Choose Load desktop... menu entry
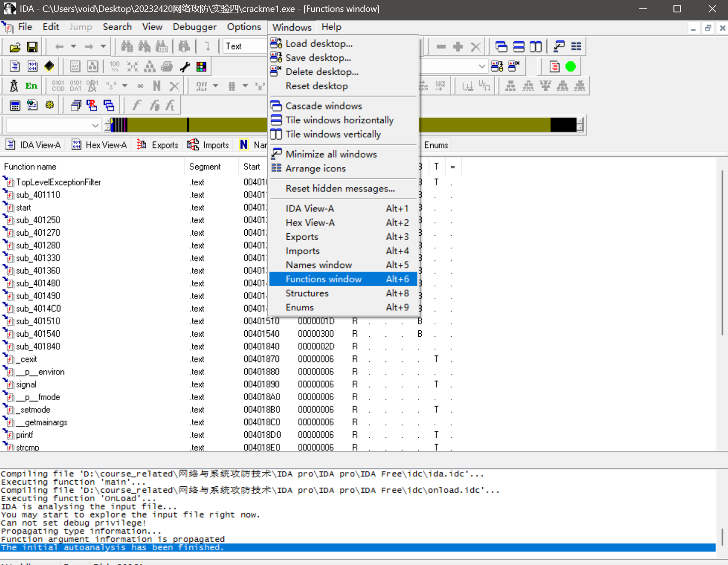728x565 pixels. pyautogui.click(x=343, y=44)
